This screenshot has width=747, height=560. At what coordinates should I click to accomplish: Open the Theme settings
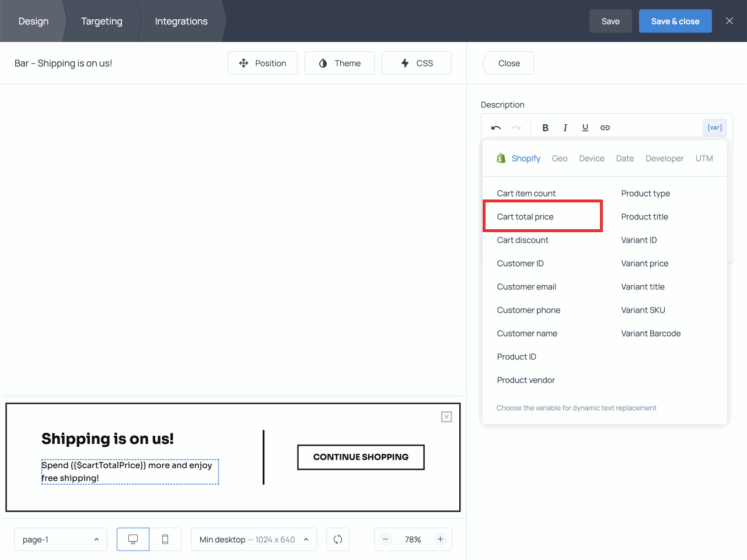coord(340,63)
